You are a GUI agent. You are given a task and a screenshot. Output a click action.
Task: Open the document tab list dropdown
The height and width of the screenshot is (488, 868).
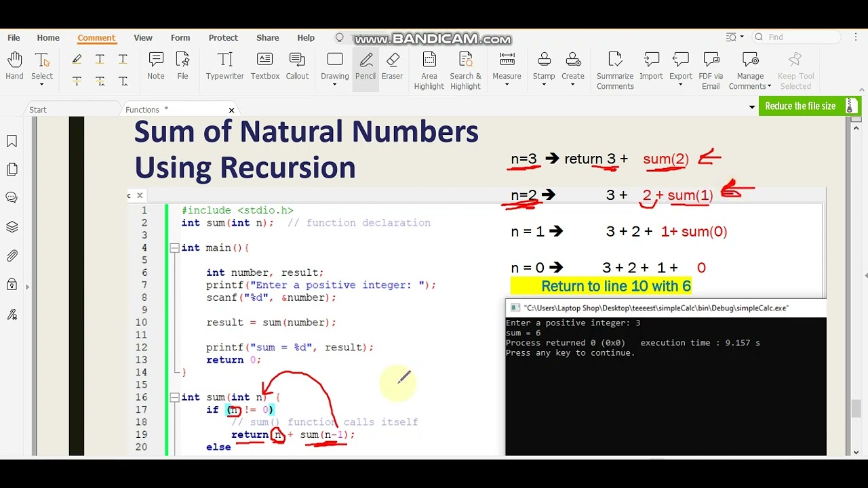751,107
